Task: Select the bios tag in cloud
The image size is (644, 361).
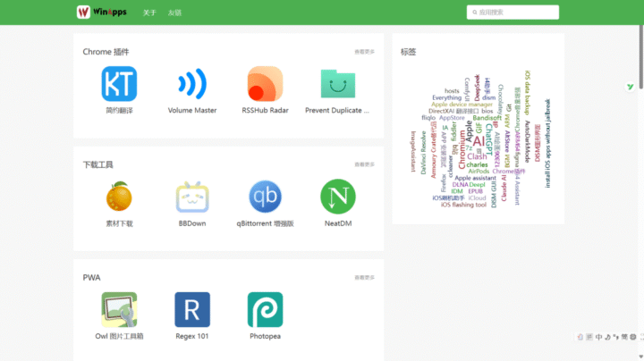Action: [x=487, y=111]
